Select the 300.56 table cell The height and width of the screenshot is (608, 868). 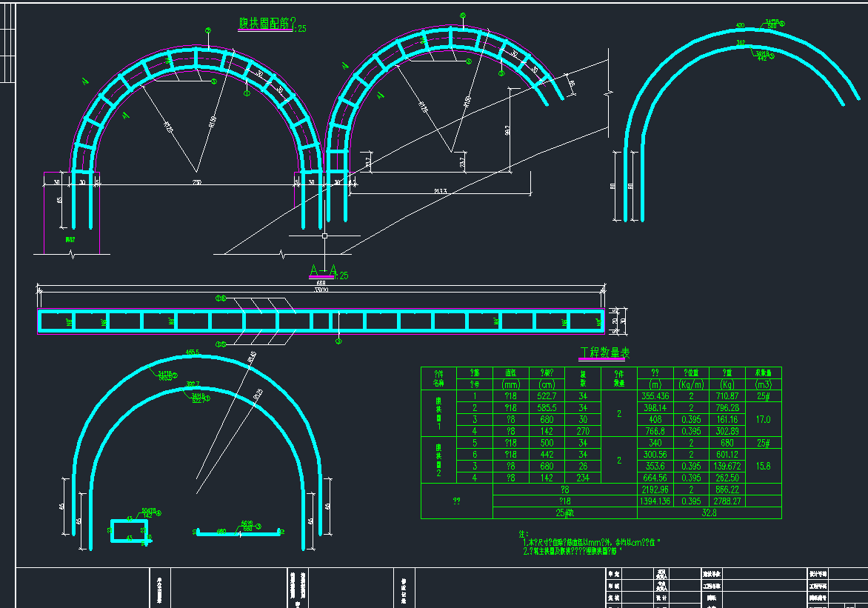click(x=655, y=454)
